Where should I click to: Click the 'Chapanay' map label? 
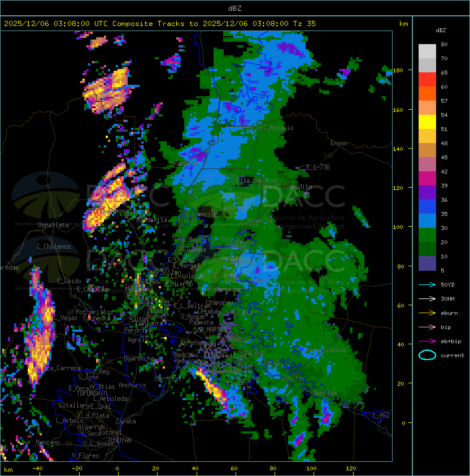click(x=220, y=302)
